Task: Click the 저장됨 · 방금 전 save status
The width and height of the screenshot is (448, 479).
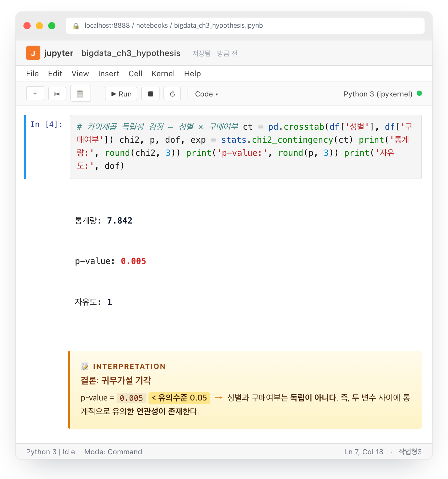Action: 213,53
